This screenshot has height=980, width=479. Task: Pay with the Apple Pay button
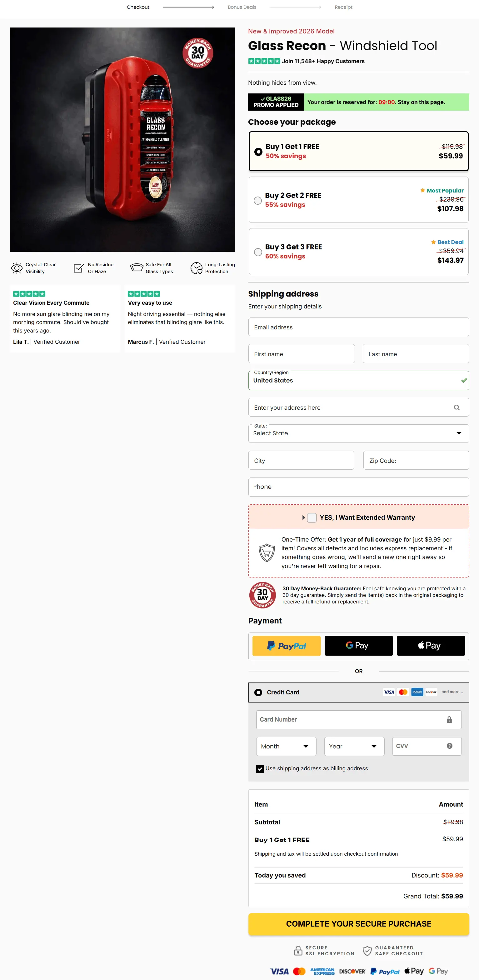431,646
